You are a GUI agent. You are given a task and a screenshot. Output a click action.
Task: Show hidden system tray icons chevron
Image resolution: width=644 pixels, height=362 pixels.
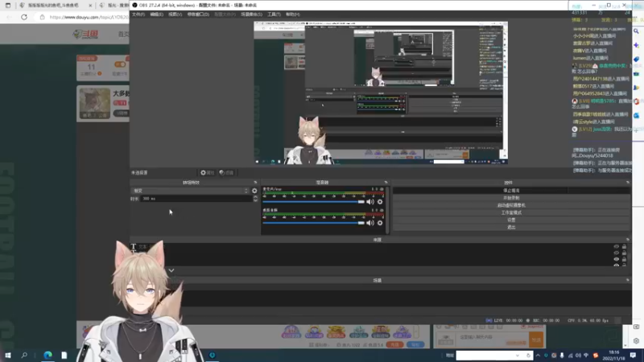538,356
